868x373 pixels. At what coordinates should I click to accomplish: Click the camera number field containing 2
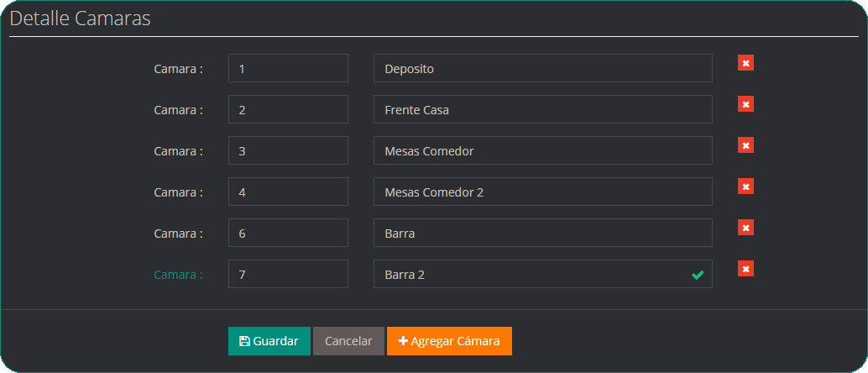[288, 110]
